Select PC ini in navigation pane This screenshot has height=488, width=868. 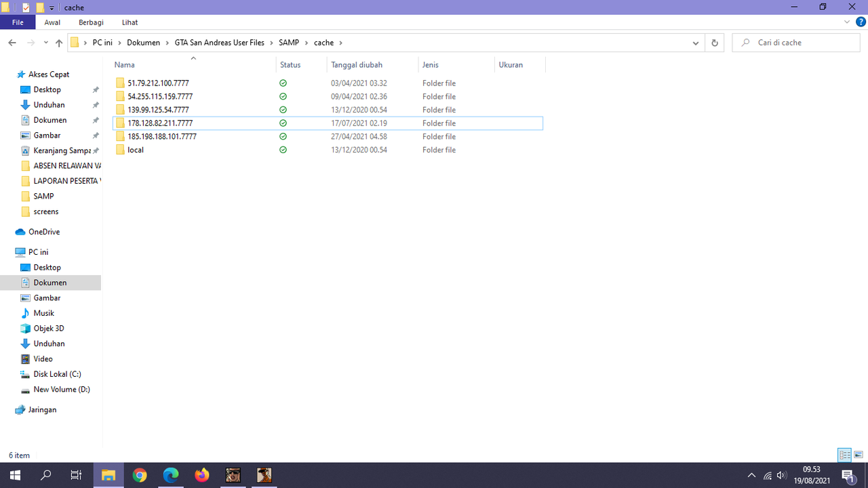point(38,252)
